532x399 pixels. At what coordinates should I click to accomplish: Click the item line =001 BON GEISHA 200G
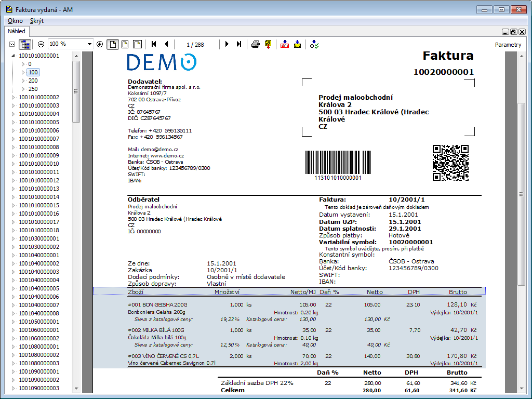(x=158, y=304)
